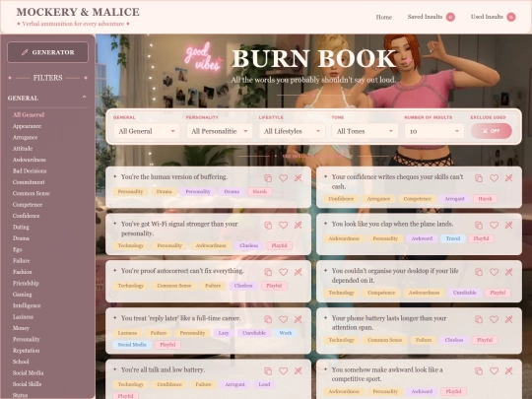Mark 'human version of buffering' insult as used
Image resolution: width=532 pixels, height=399 pixels.
(299, 178)
